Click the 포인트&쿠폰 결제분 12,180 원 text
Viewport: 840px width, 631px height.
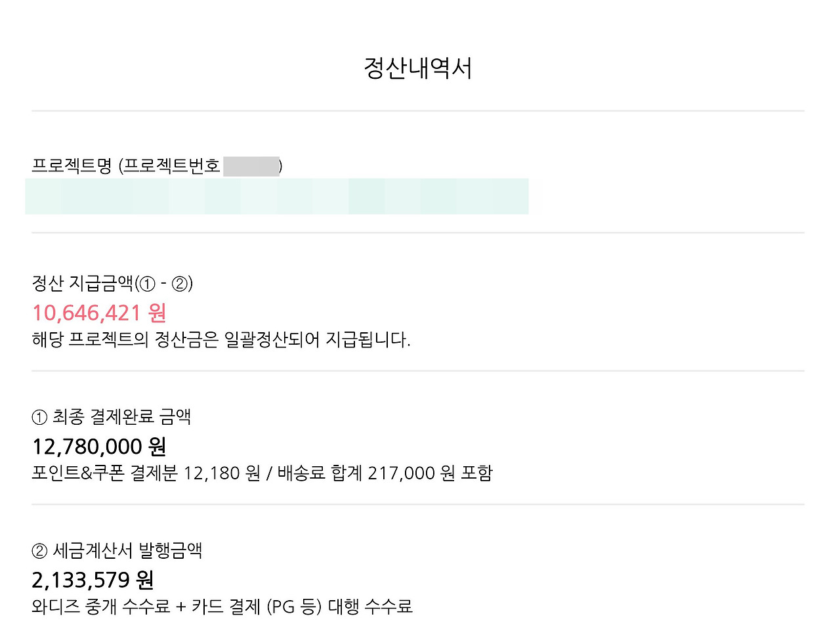point(146,473)
